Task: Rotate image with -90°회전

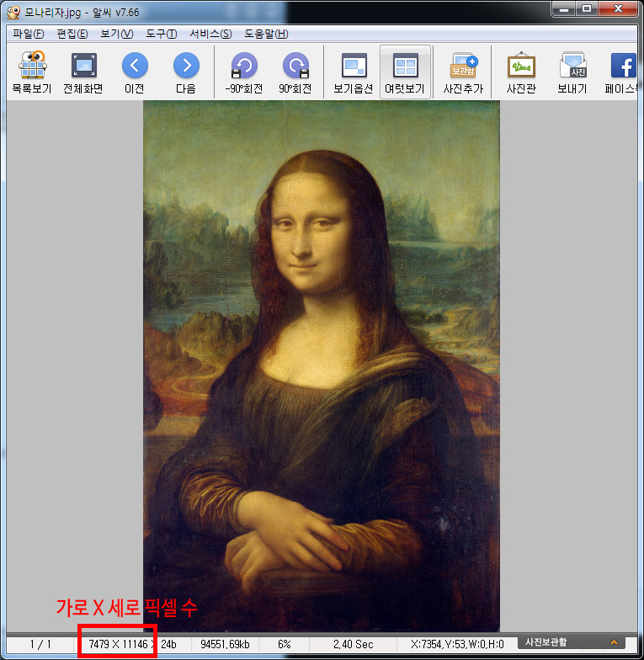Action: pyautogui.click(x=244, y=72)
